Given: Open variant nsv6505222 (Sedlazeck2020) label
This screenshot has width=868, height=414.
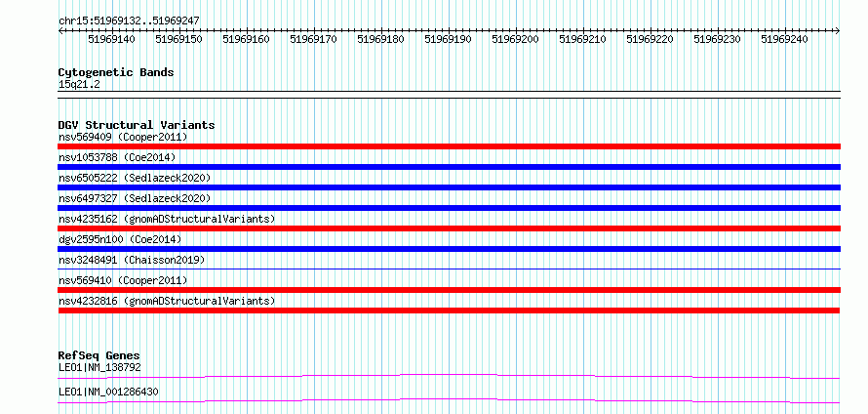Looking at the screenshot, I should [x=135, y=178].
